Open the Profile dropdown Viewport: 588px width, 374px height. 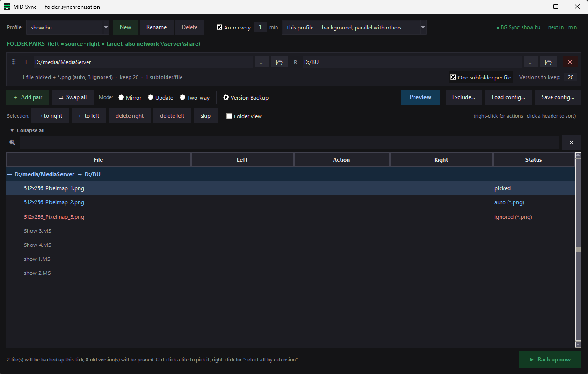(68, 28)
